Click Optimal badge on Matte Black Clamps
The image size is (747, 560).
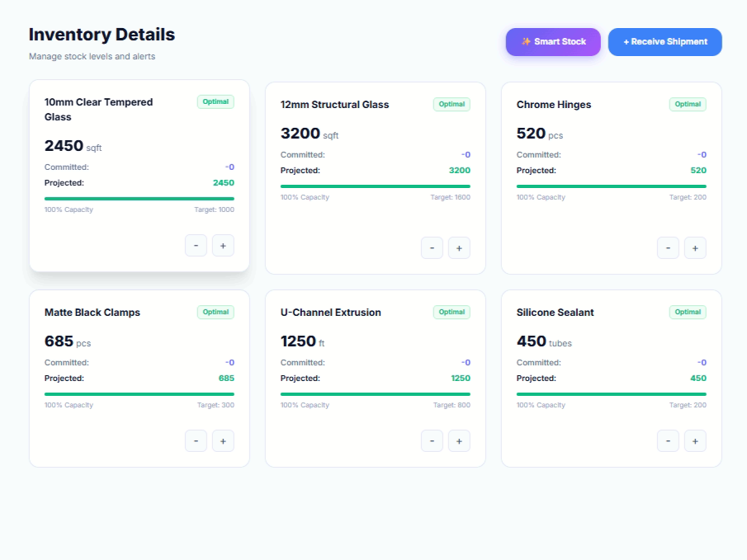[215, 312]
